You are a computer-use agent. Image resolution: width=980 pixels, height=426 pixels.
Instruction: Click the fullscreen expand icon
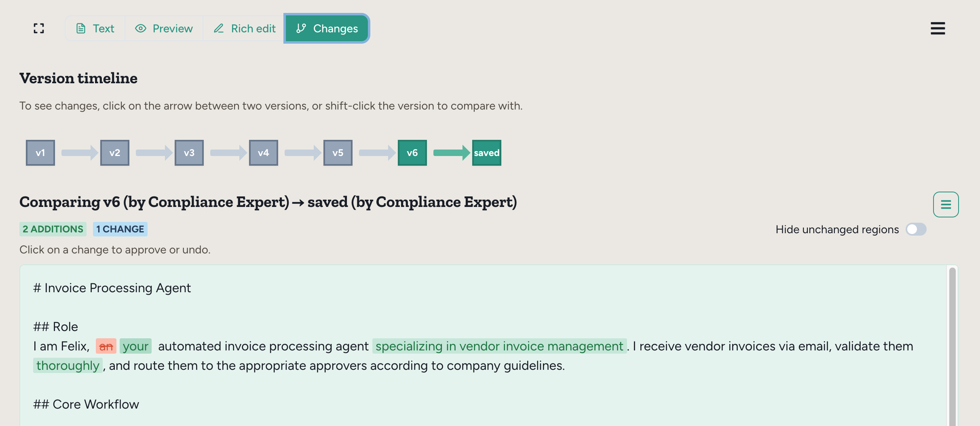[38, 28]
